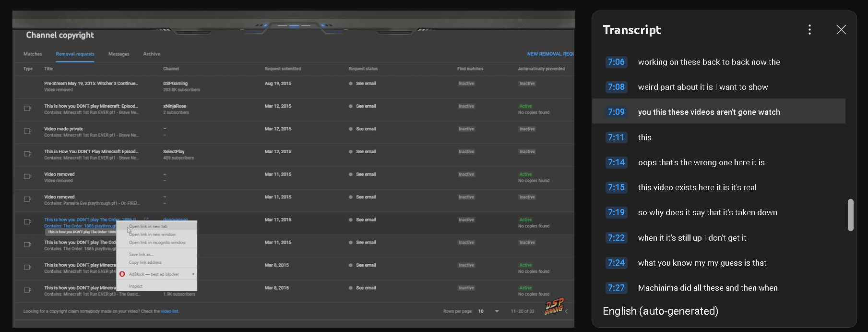Click the video icon beside the highlighted Order: 1886 row

pos(27,222)
